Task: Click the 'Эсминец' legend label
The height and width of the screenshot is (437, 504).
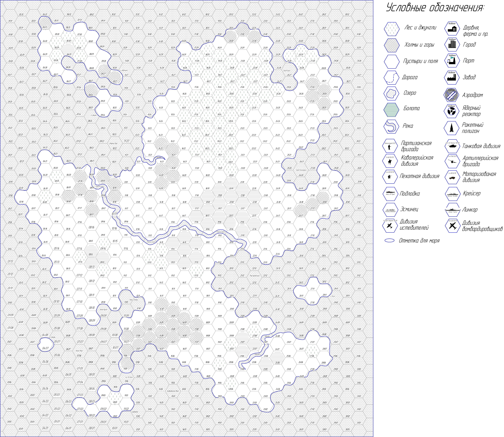Action: point(409,209)
